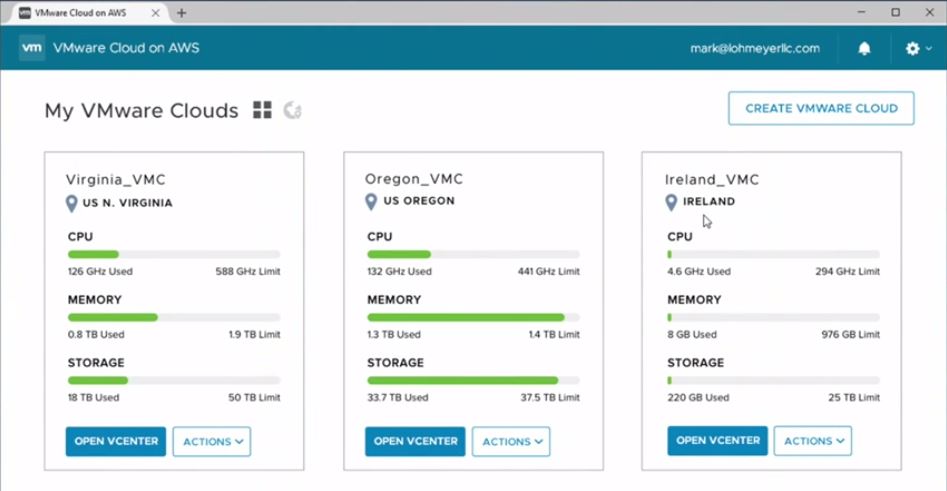The height and width of the screenshot is (491, 947).
Task: Minimize the browser window
Action: pyautogui.click(x=861, y=12)
